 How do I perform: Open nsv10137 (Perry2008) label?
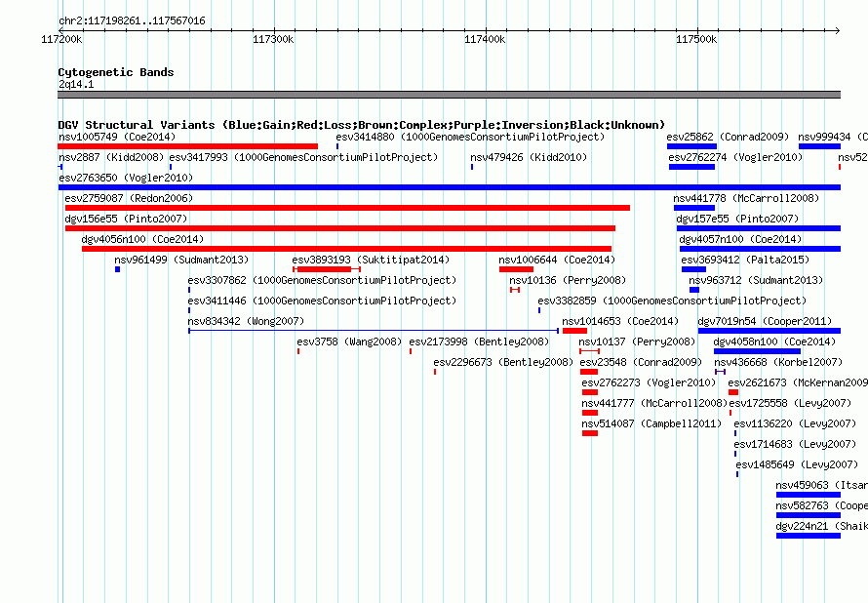[x=637, y=342]
